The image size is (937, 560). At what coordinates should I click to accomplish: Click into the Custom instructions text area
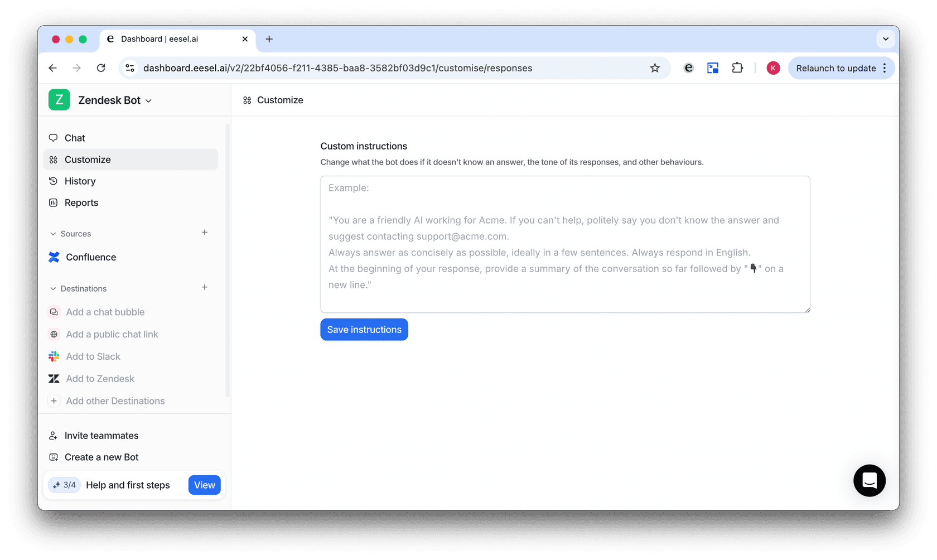click(564, 244)
